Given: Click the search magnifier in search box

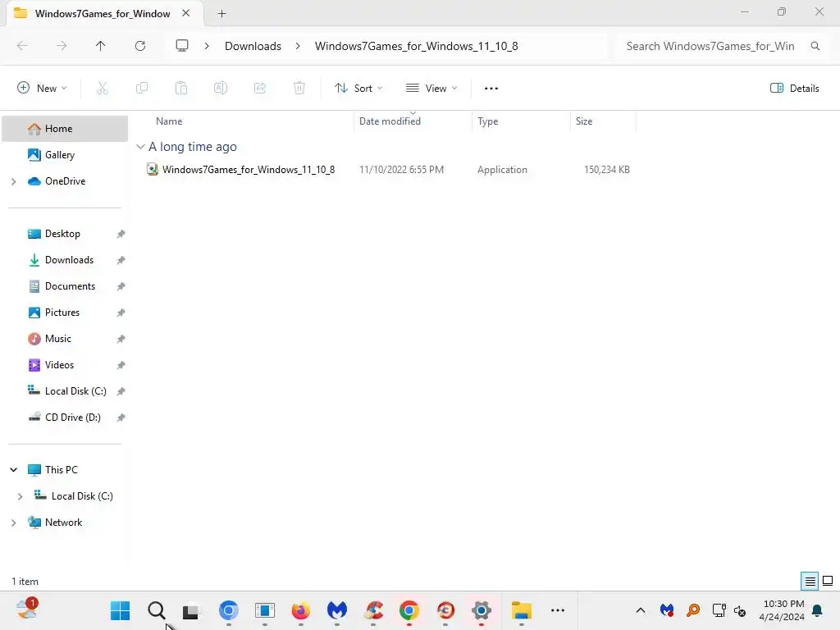Looking at the screenshot, I should (815, 46).
